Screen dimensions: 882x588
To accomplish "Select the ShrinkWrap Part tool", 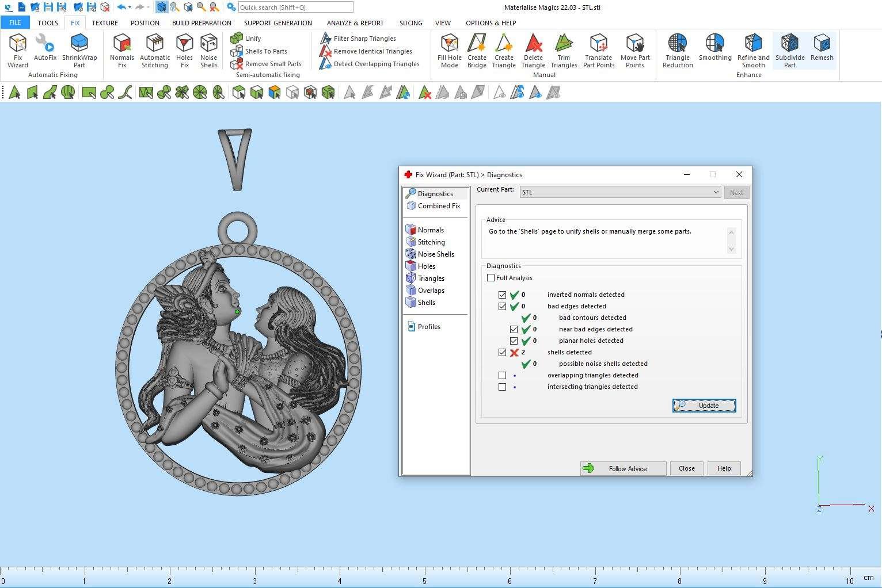I will (79, 50).
